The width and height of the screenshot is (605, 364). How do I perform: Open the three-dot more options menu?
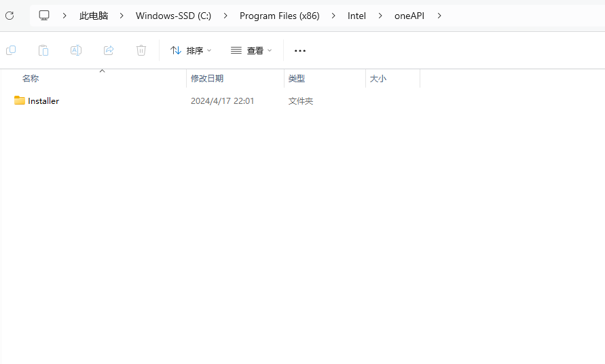click(300, 50)
